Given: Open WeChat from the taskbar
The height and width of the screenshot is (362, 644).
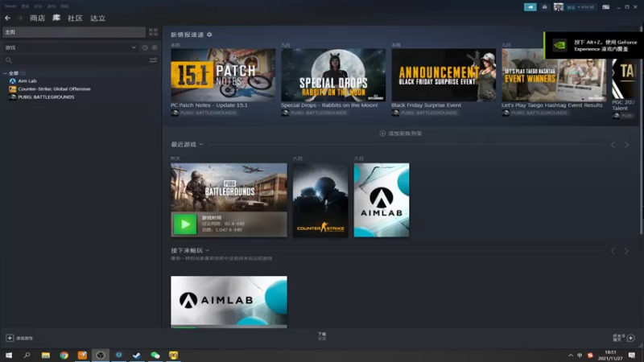Looking at the screenshot, I should pyautogui.click(x=155, y=355).
